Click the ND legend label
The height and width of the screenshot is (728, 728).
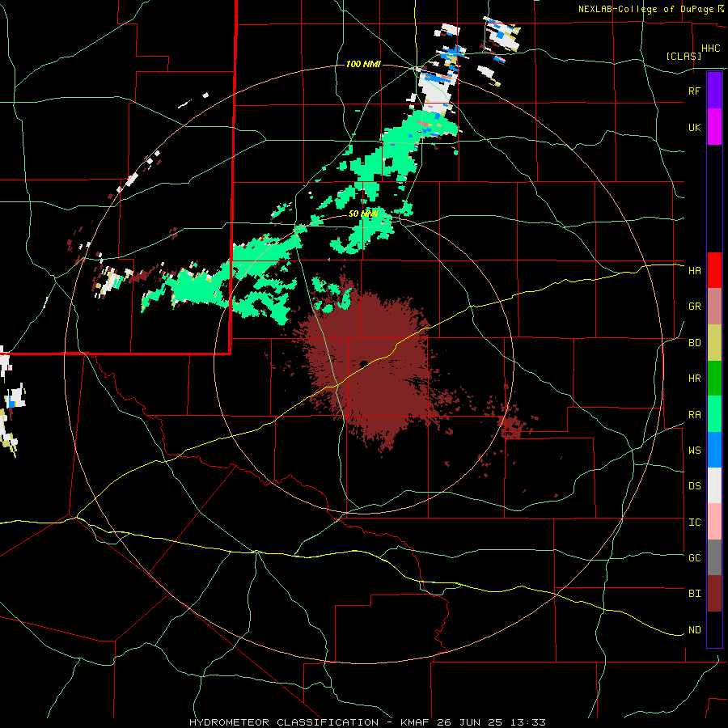[x=694, y=630]
